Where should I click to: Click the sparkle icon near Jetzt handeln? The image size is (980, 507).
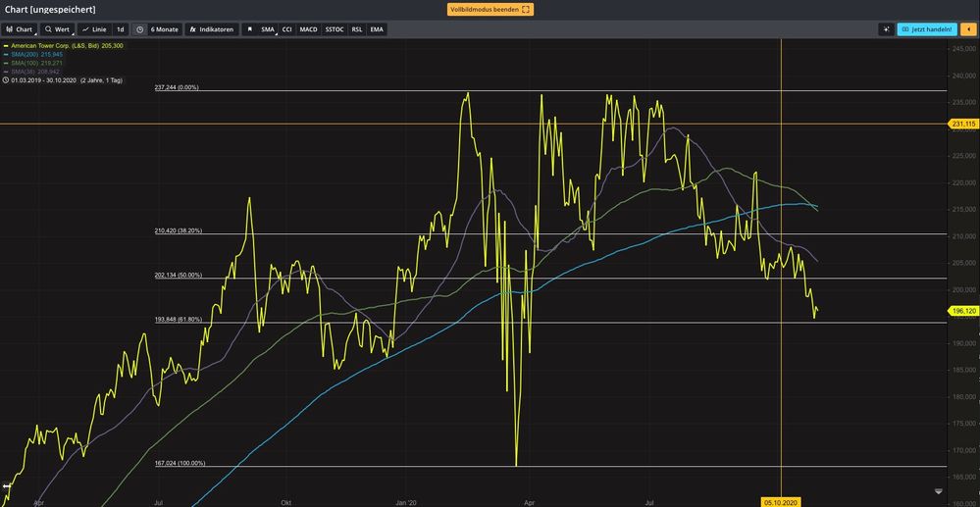886,29
